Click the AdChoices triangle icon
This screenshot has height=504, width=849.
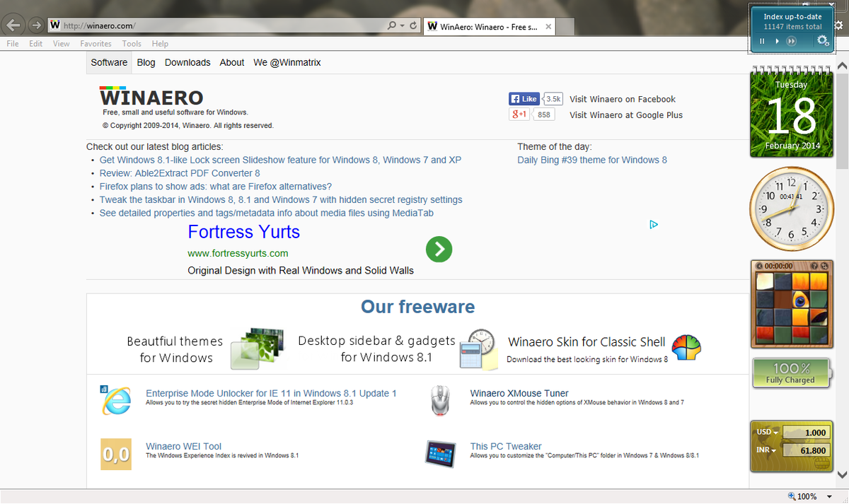pyautogui.click(x=654, y=225)
